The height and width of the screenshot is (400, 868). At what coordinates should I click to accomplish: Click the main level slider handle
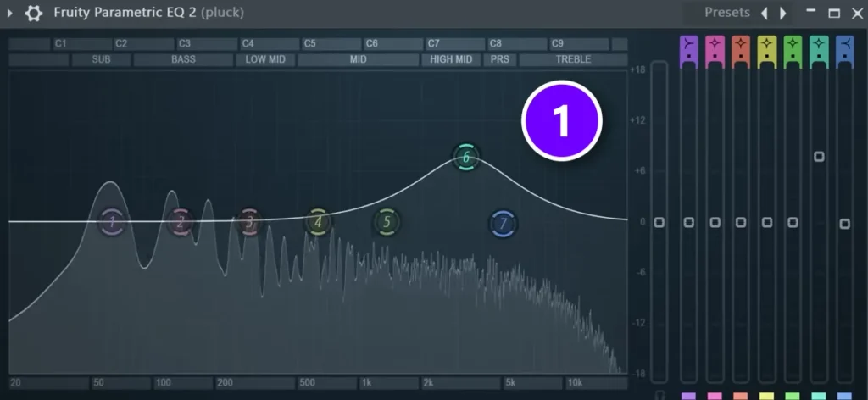pyautogui.click(x=659, y=222)
